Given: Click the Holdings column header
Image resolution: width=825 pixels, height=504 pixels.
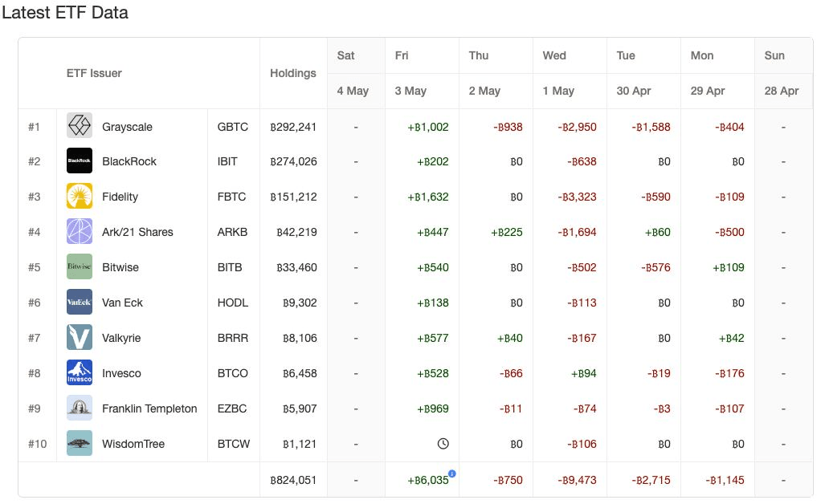Looking at the screenshot, I should pos(293,73).
